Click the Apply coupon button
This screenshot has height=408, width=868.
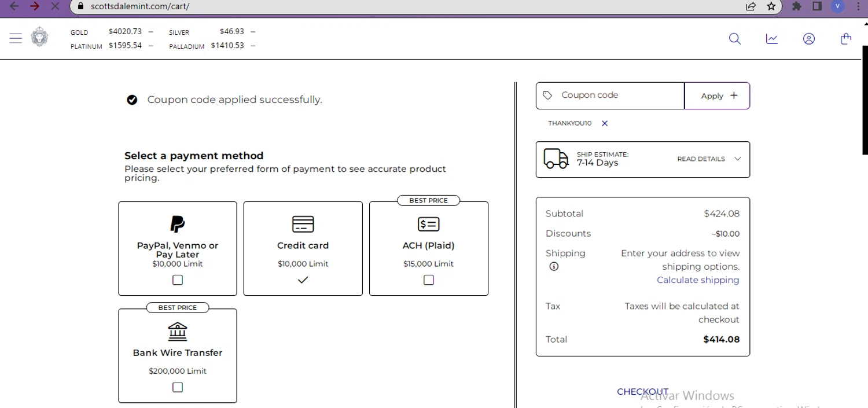coord(717,95)
